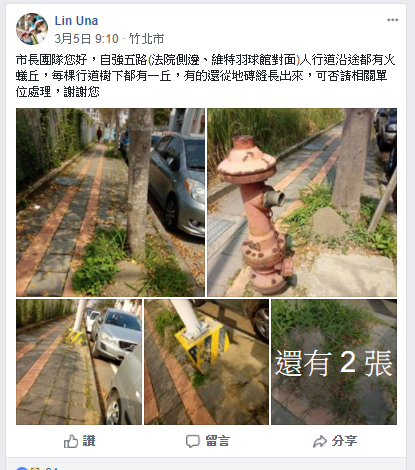The width and height of the screenshot is (415, 470).
Task: Open the 分享 share menu
Action: point(344,441)
